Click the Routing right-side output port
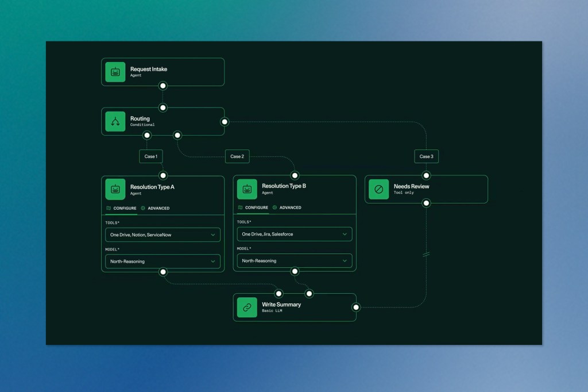 coord(225,122)
